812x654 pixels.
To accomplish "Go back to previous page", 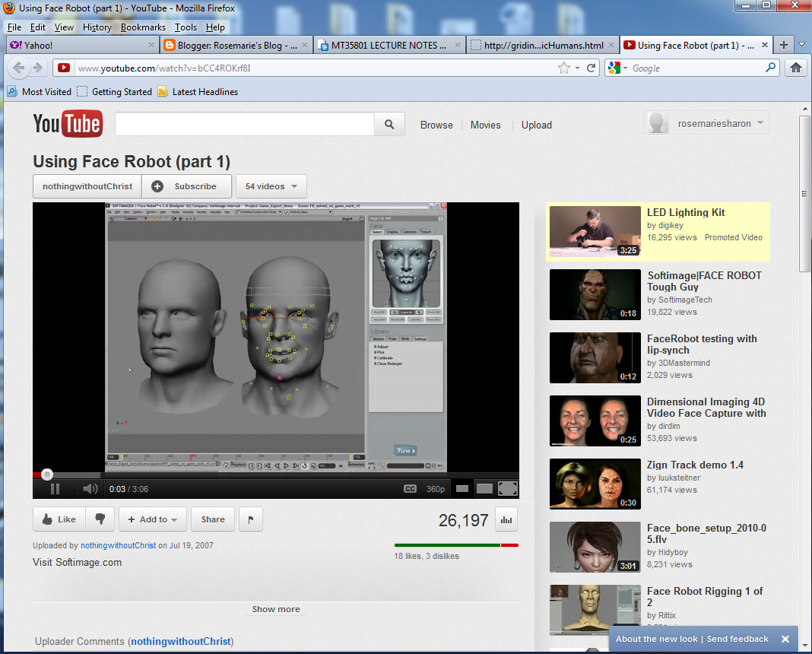I will point(19,68).
